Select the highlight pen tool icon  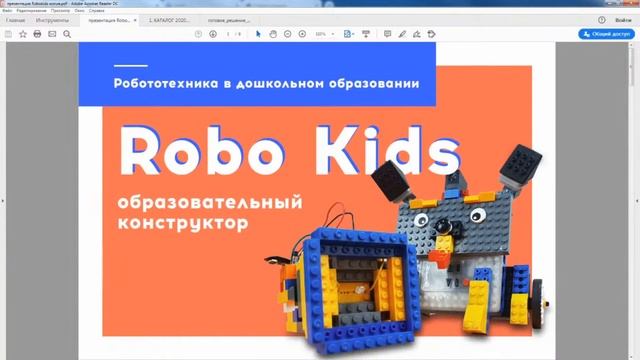(x=402, y=34)
